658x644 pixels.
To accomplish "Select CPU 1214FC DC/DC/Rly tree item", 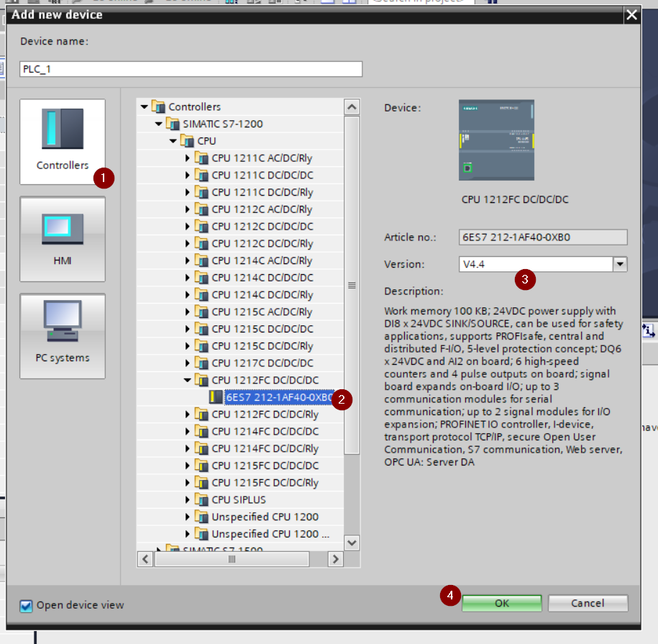I will click(x=265, y=449).
